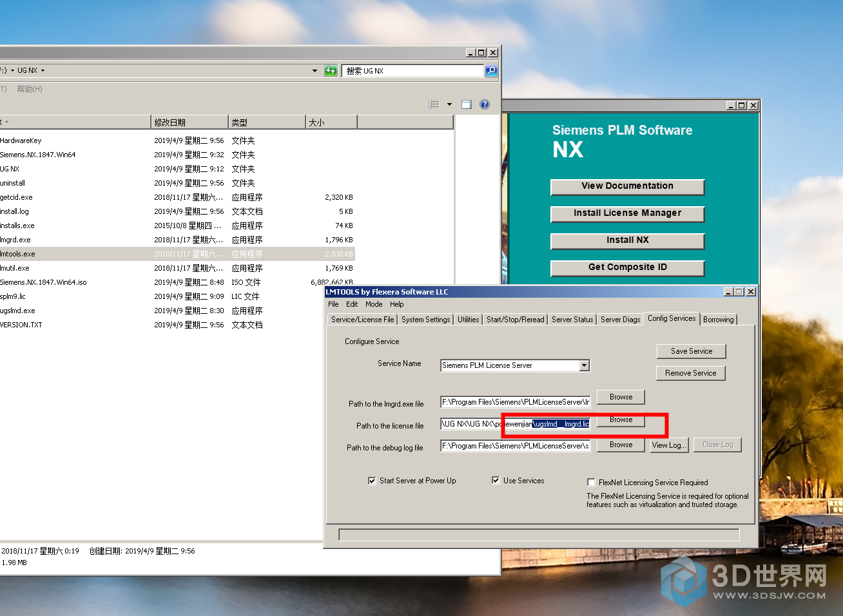Open the File menu in LMTOOLS
843x616 pixels.
(333, 304)
